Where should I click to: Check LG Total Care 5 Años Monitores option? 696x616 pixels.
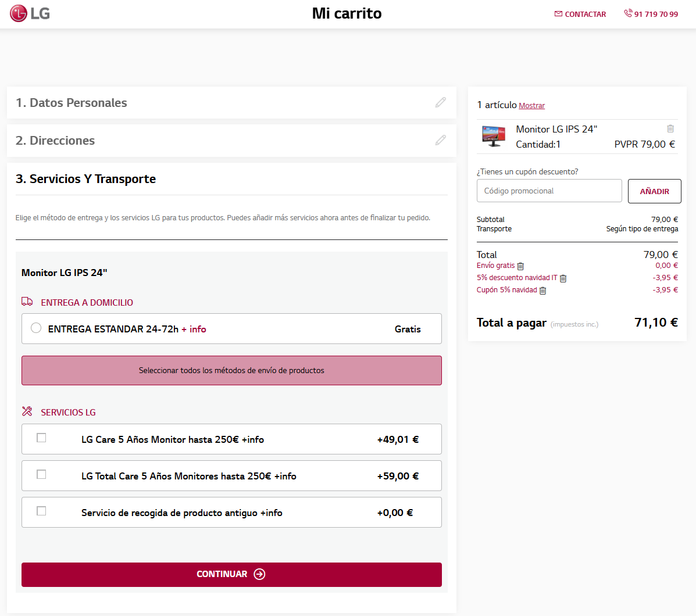coord(41,475)
